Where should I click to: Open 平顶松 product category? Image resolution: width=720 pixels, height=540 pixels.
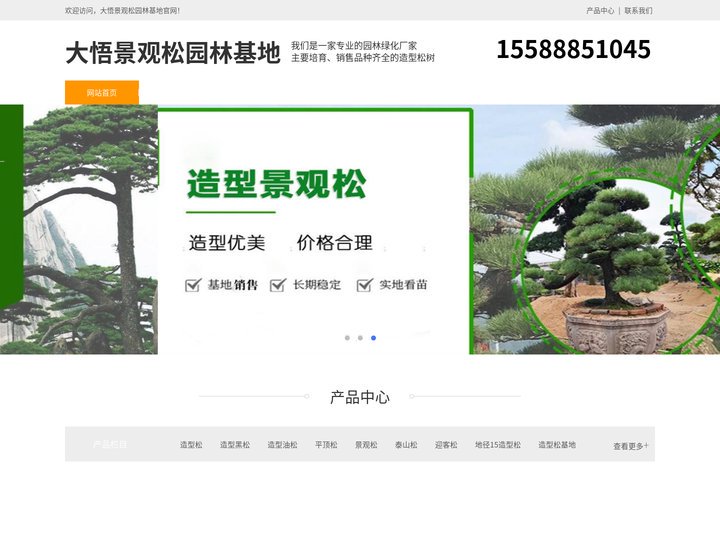[x=326, y=444]
